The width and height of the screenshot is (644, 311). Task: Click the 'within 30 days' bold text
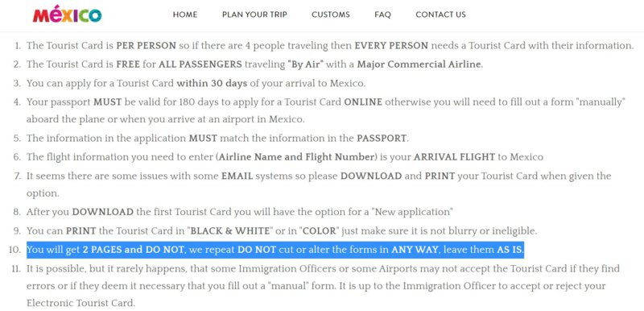(x=212, y=84)
